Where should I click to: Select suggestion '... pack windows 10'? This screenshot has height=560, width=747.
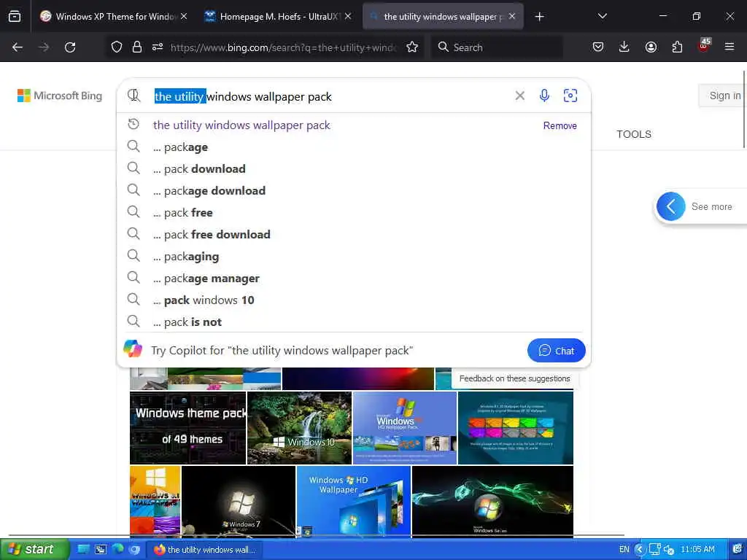354,300
